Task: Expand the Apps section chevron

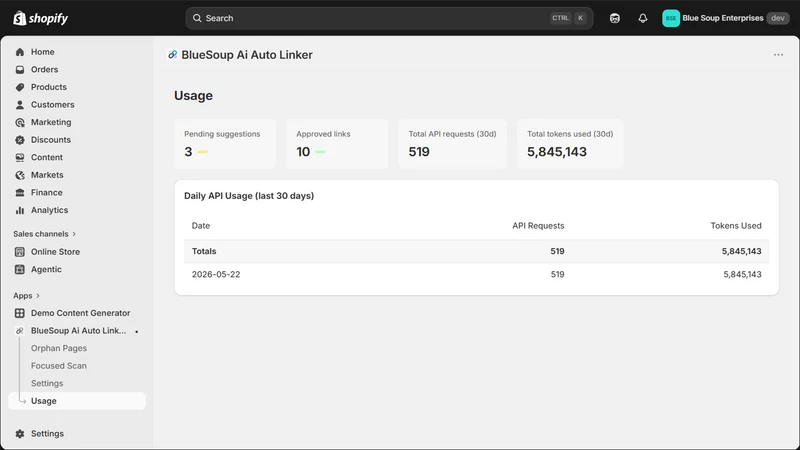Action: 38,296
